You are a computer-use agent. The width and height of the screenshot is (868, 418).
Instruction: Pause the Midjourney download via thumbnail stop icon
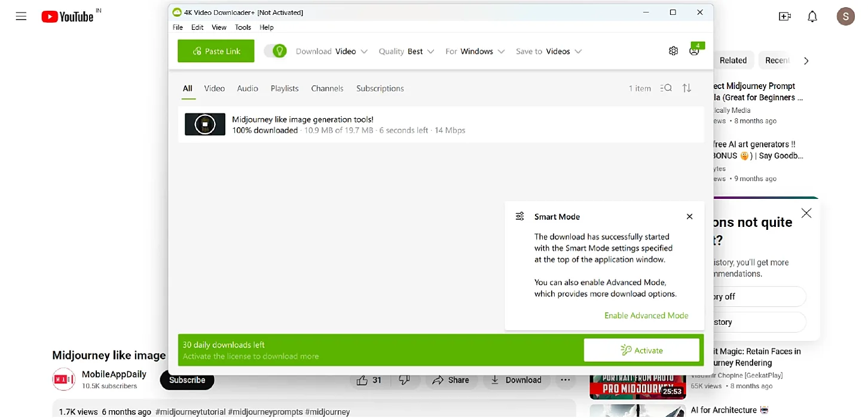205,124
